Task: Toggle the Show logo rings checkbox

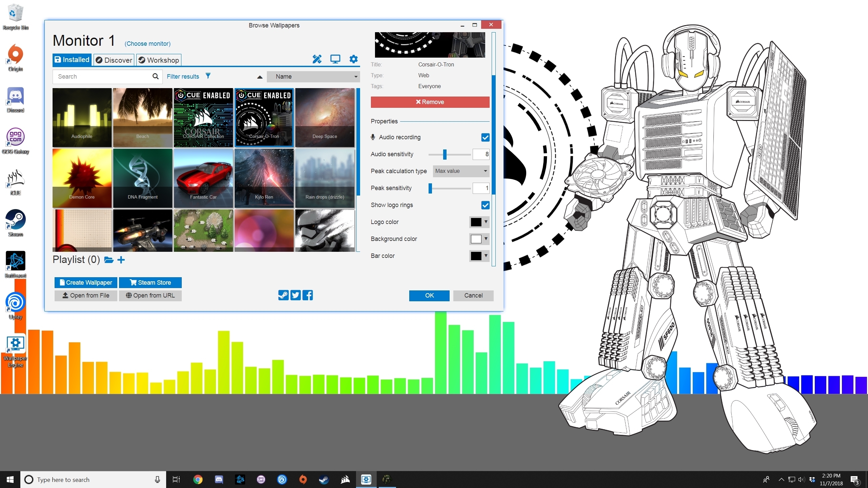Action: click(x=485, y=205)
